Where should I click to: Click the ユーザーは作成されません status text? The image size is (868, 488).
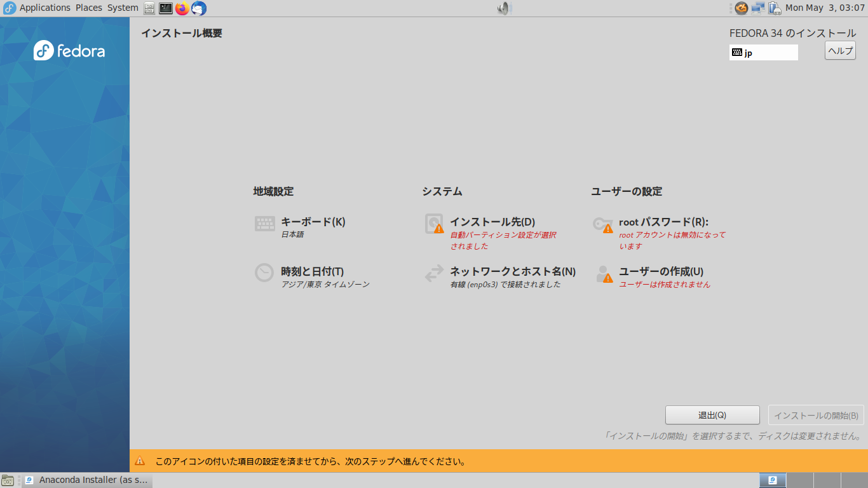point(665,285)
